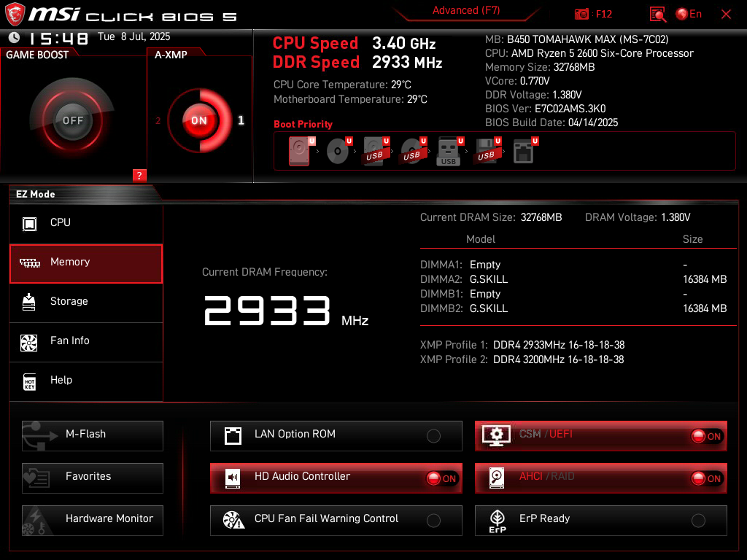Click the CPU Speed 3.40 GHz readout

click(354, 43)
